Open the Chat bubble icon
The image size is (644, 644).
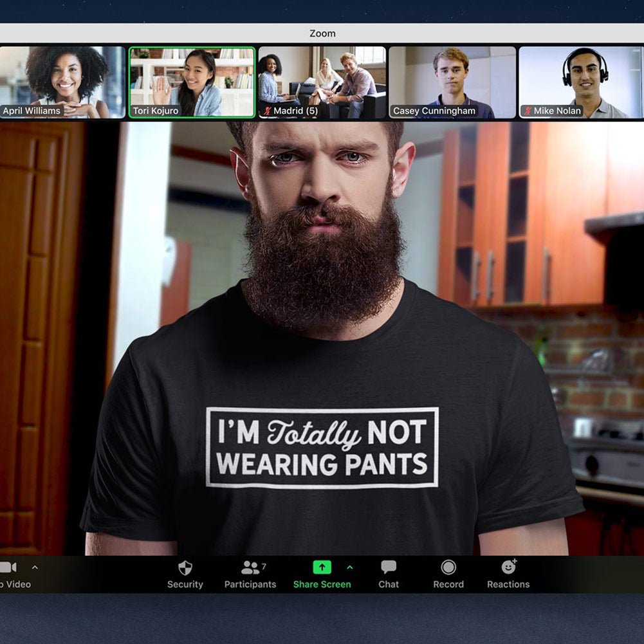(x=389, y=567)
